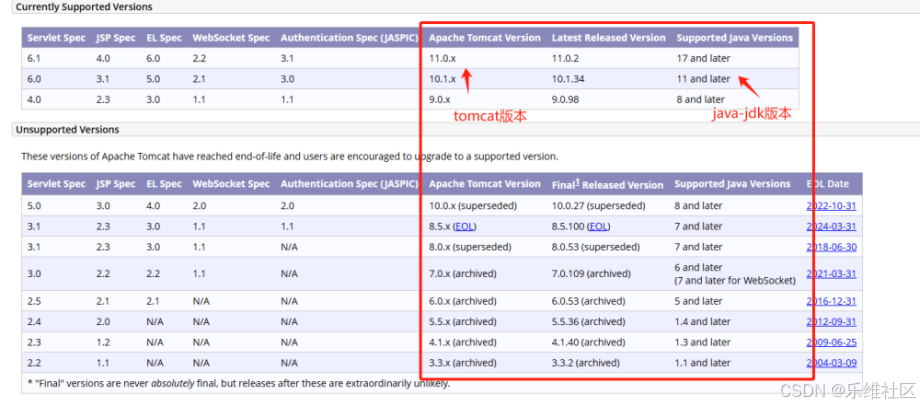Open the 2009-06-25 EOL date link for Tomcat 4.1.x

(x=831, y=342)
